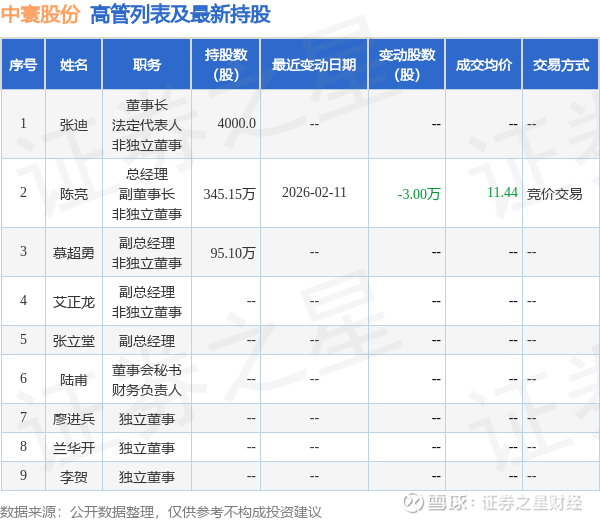Click the 竞价交易 transaction type

554,194
